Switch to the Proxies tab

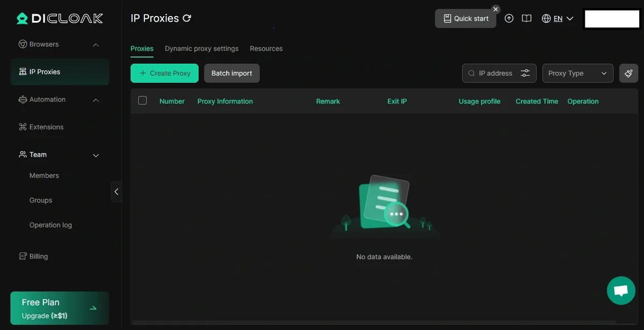[142, 48]
